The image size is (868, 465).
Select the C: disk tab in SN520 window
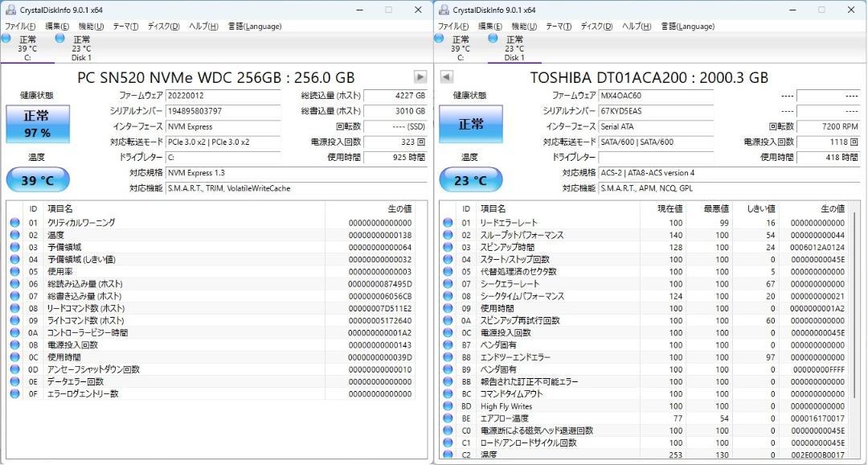tap(27, 48)
